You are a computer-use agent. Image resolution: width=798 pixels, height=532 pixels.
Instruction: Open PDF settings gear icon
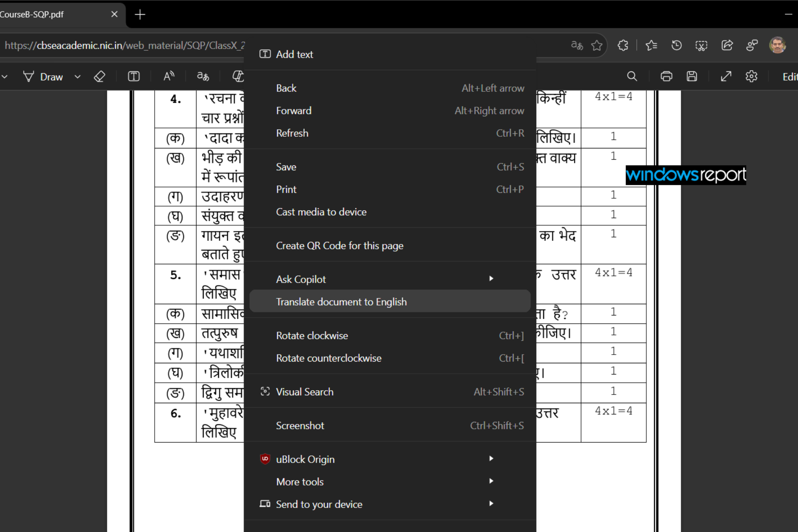click(x=751, y=76)
